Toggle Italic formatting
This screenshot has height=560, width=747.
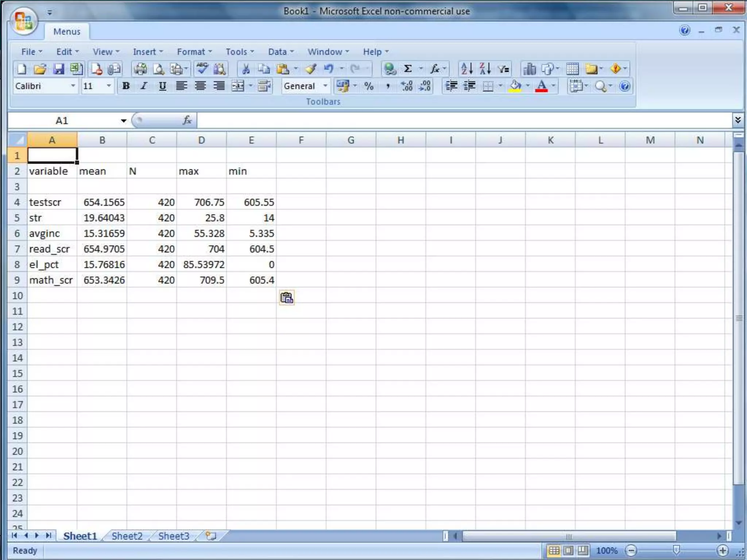(x=144, y=86)
